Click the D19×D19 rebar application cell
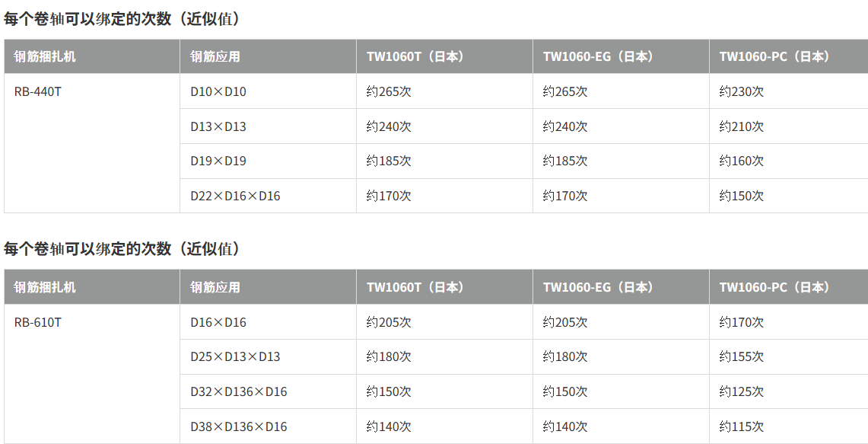The width and height of the screenshot is (868, 444). coord(218,161)
